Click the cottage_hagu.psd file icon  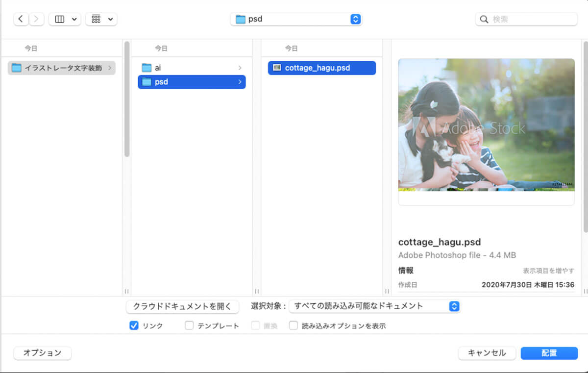pos(277,68)
